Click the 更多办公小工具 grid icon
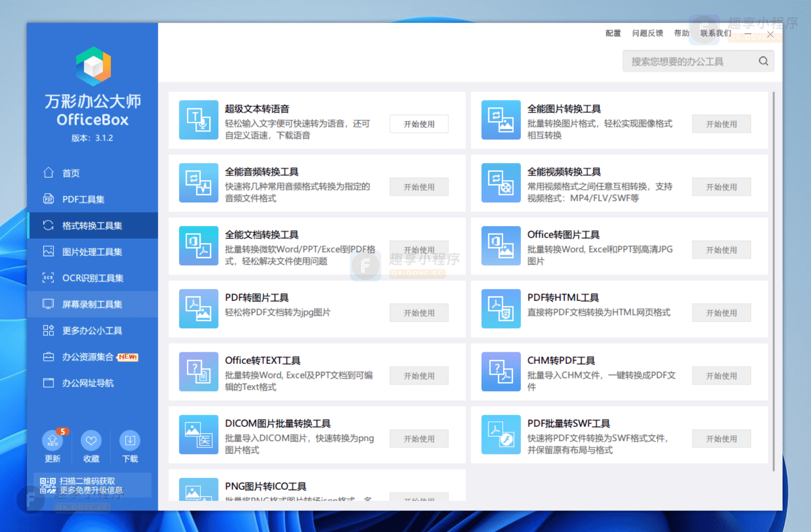This screenshot has width=811, height=532. pos(48,330)
